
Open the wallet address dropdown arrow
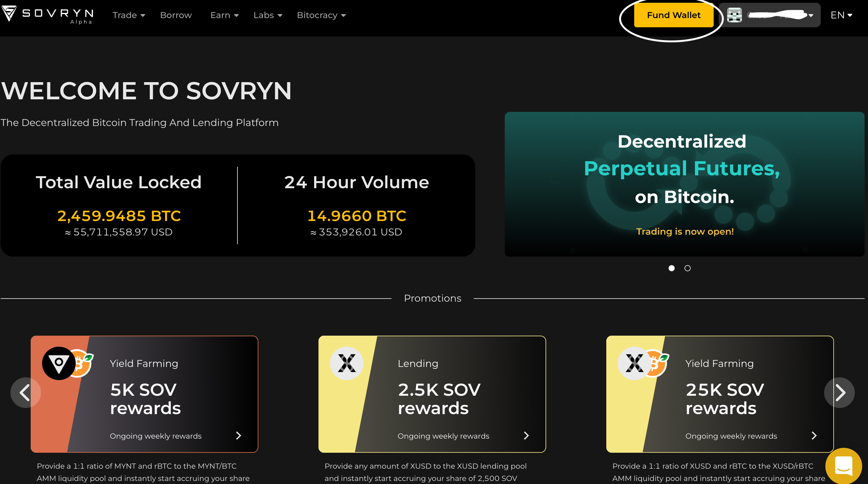[x=811, y=16]
